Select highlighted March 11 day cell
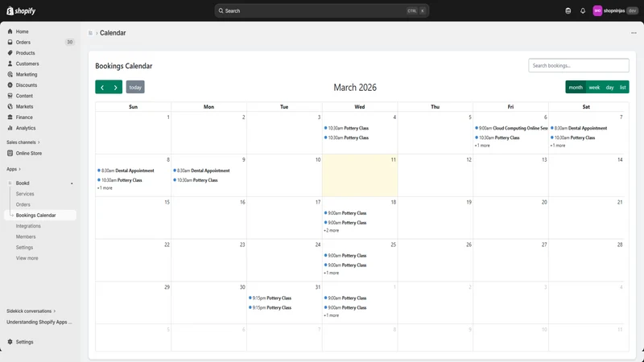The height and width of the screenshot is (362, 644). [x=360, y=175]
